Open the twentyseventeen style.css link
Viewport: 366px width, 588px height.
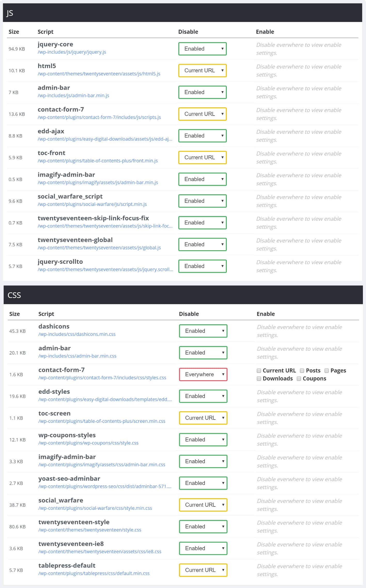tap(90, 530)
